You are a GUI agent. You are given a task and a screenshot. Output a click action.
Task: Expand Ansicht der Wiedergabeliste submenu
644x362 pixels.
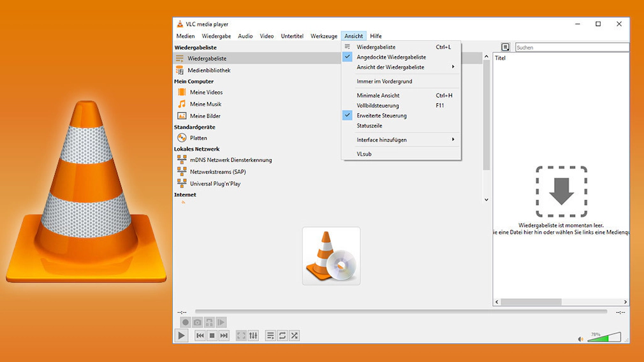401,67
